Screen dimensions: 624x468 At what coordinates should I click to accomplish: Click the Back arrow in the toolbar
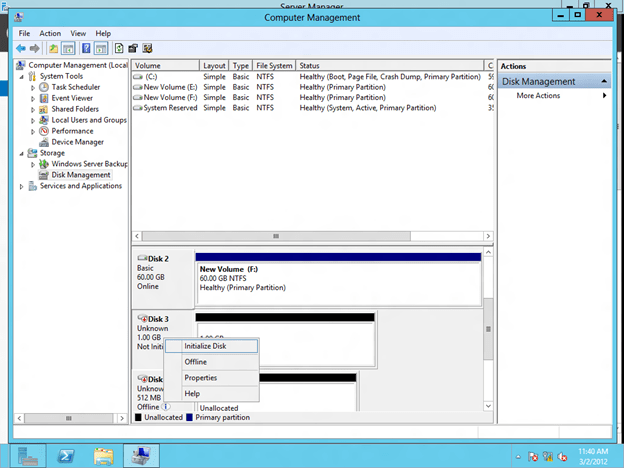[21, 48]
